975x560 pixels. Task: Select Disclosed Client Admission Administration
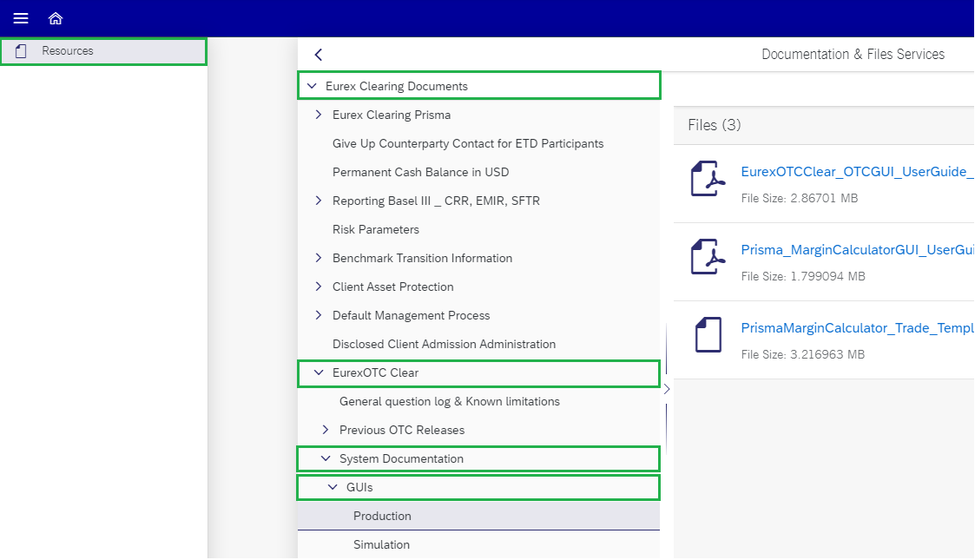(x=478, y=344)
